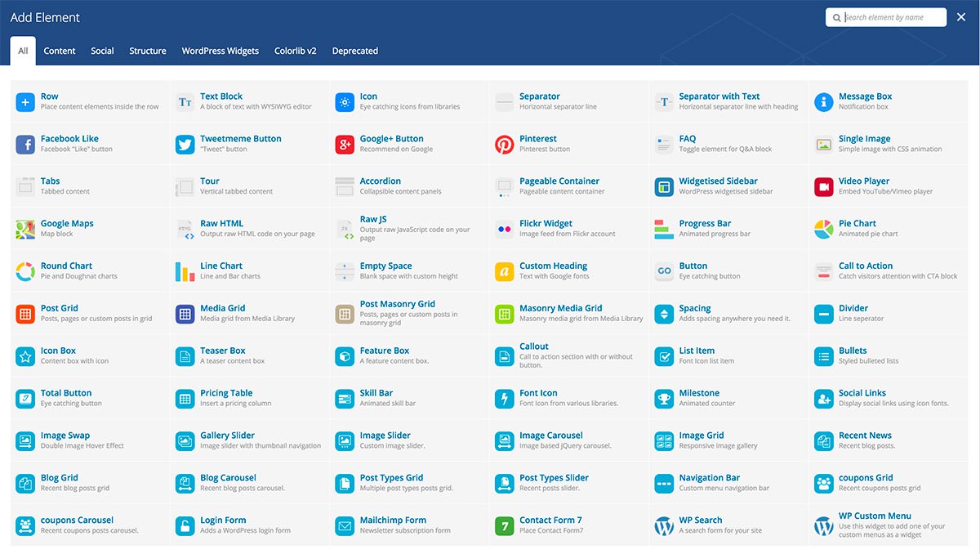Open the WordPress Widgets tab
The width and height of the screenshot is (980, 554).
pyautogui.click(x=220, y=51)
